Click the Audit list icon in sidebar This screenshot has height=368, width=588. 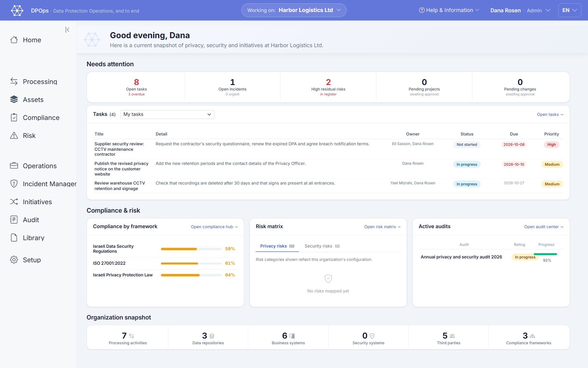tap(14, 219)
